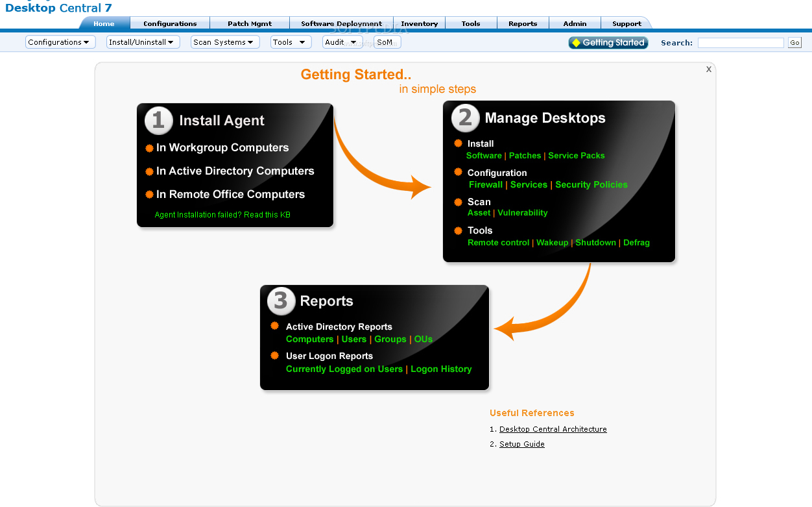Launch the Remote control tool link
The height and width of the screenshot is (507, 812).
tap(499, 243)
